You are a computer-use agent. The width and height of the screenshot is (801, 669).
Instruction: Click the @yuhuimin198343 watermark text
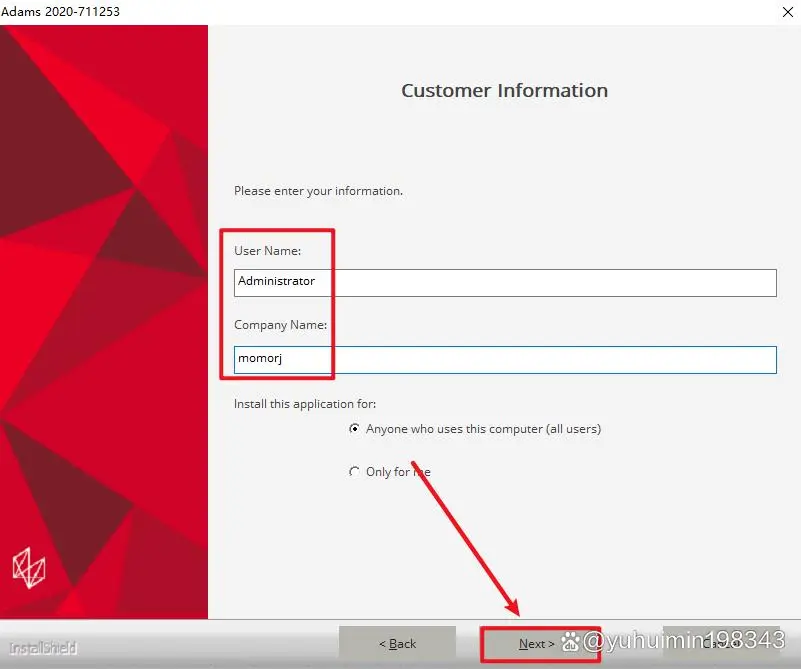(684, 640)
